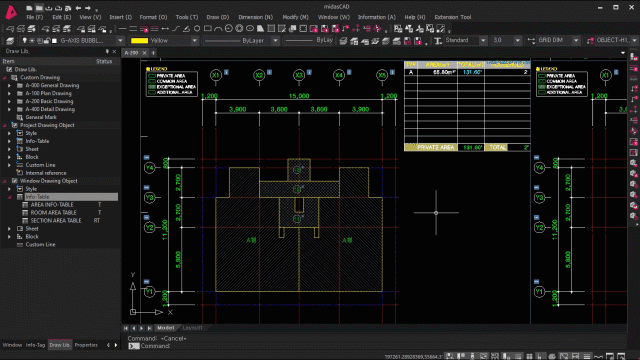Select the Custom Line item under Window Drawing Object
This screenshot has height=360, width=640.
pyautogui.click(x=40, y=244)
